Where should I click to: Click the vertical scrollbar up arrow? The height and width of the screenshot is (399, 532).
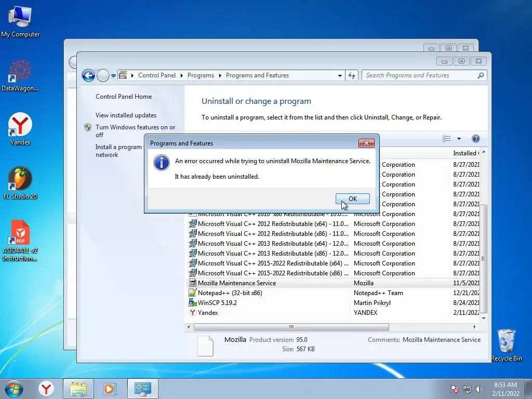(x=484, y=152)
